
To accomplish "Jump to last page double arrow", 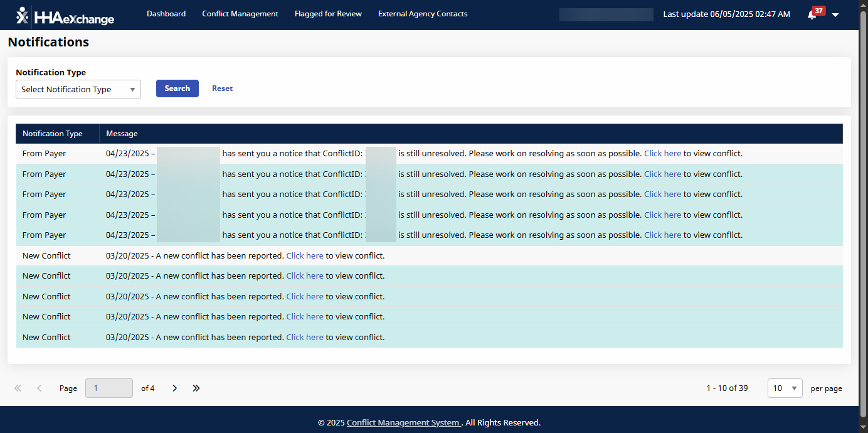I will coord(196,388).
